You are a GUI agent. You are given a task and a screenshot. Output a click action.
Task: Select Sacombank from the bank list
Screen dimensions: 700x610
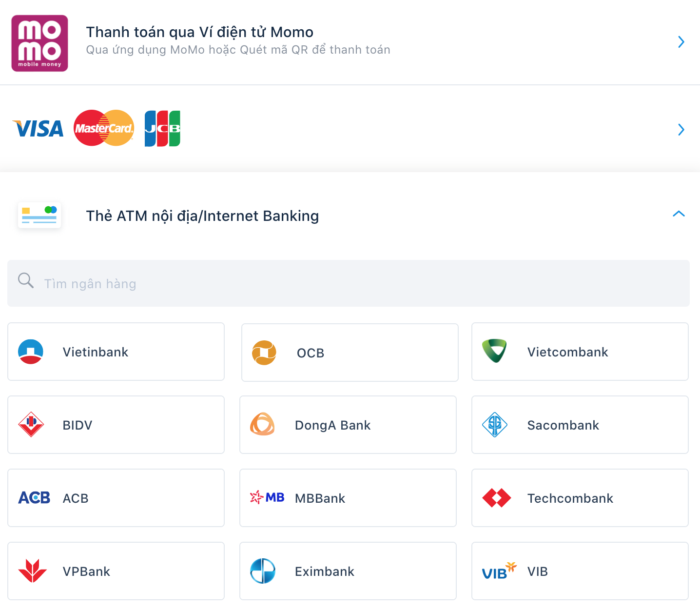(x=580, y=425)
